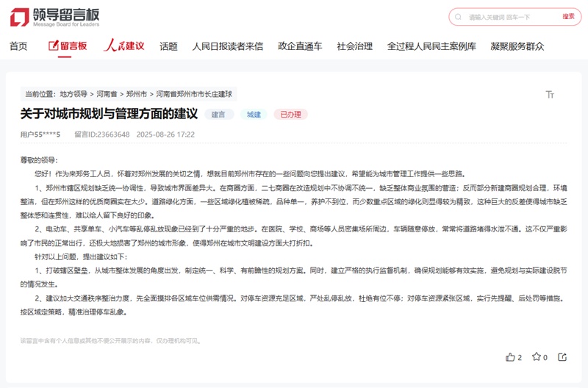Click the magnifier icon in search box
Image resolution: width=588 pixels, height=388 pixels.
(x=459, y=17)
